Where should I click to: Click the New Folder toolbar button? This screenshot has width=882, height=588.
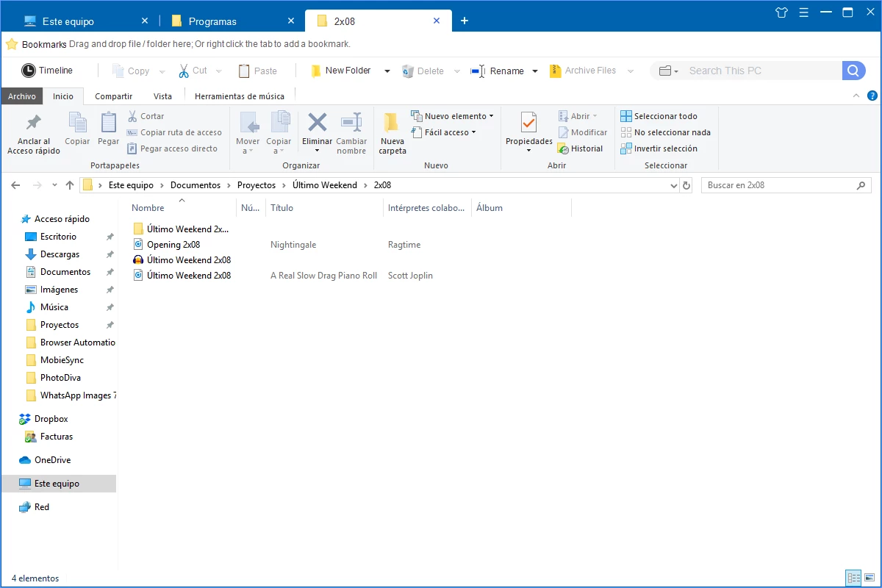(x=341, y=71)
